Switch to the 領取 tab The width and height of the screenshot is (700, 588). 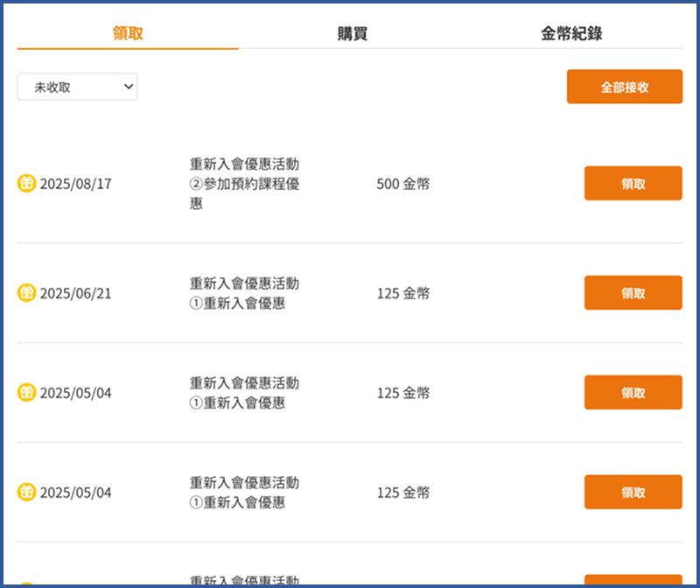tap(128, 34)
